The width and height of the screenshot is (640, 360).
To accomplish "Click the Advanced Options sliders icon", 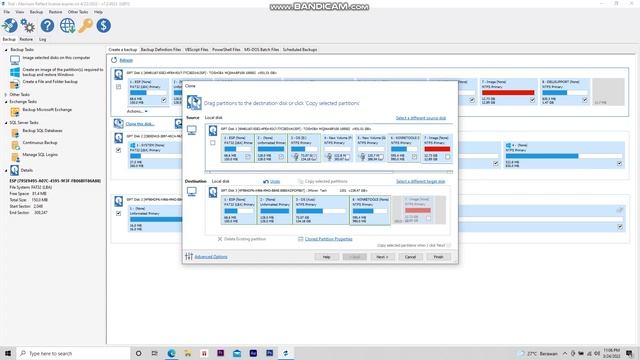I will [x=189, y=256].
